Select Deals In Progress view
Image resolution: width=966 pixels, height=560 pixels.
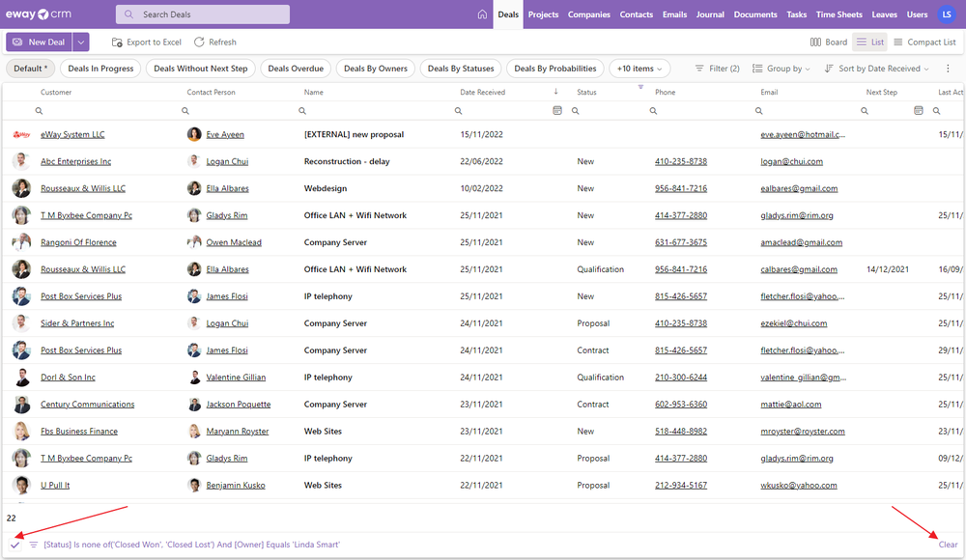[x=100, y=69]
